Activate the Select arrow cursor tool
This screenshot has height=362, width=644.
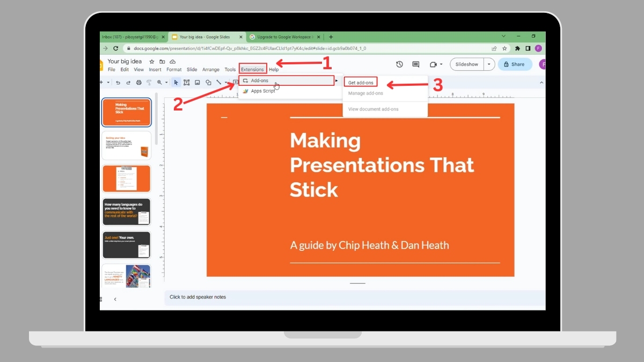tap(176, 83)
